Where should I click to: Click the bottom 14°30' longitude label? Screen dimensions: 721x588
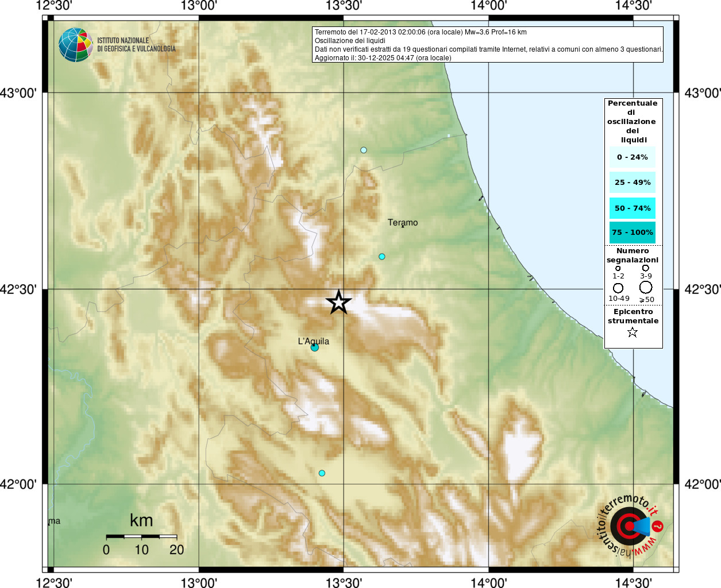(633, 582)
